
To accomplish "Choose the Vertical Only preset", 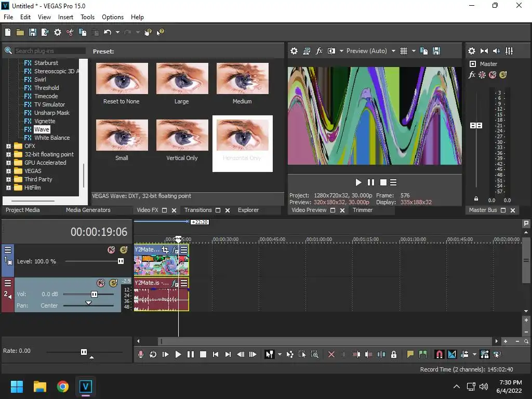I will tap(182, 140).
